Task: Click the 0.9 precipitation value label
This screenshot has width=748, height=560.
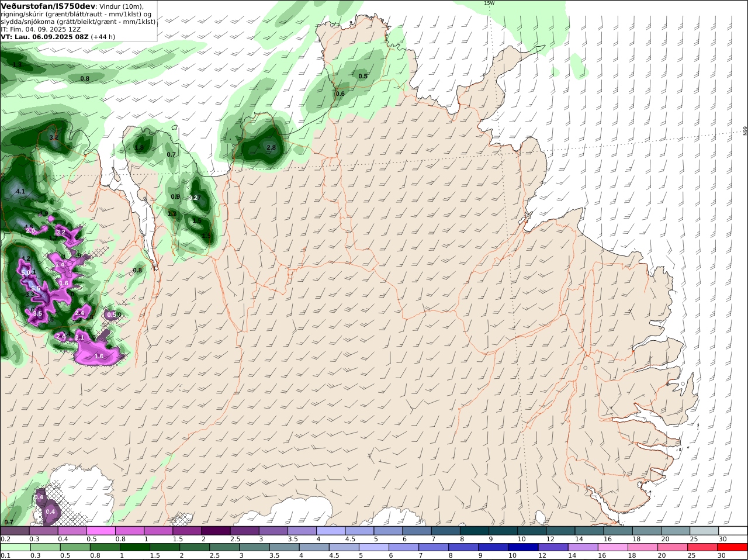Action: (x=175, y=197)
